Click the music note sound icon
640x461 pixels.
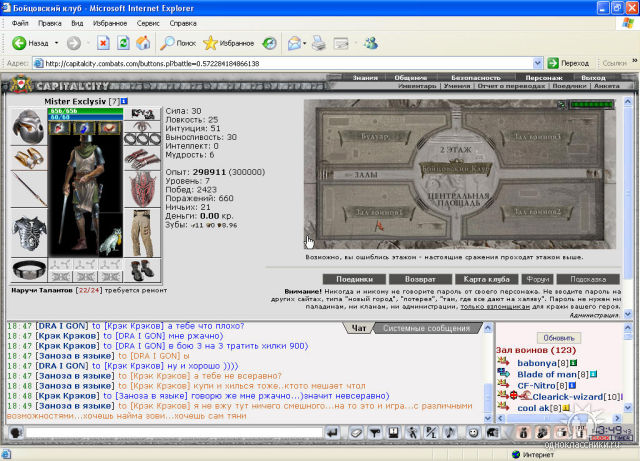point(450,432)
